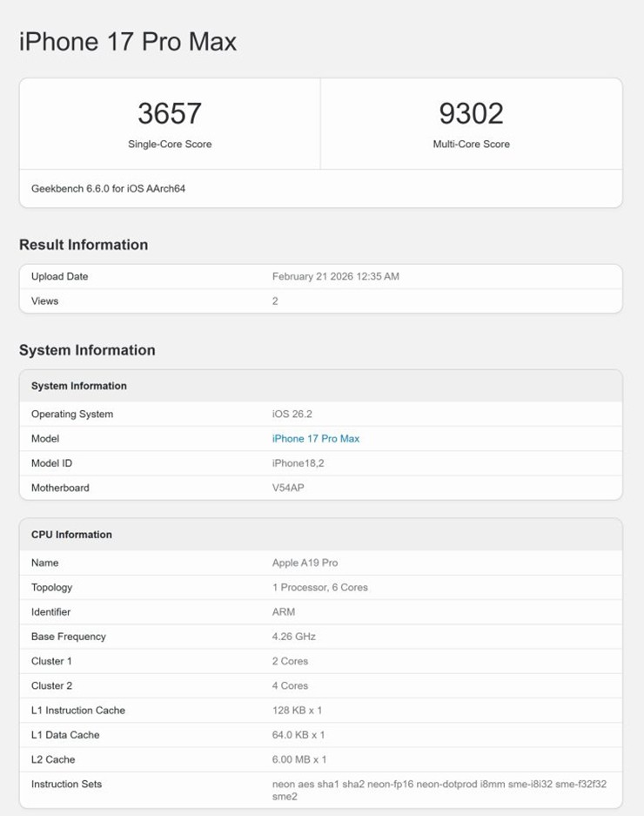Click the Cluster 2 label

pyautogui.click(x=51, y=685)
